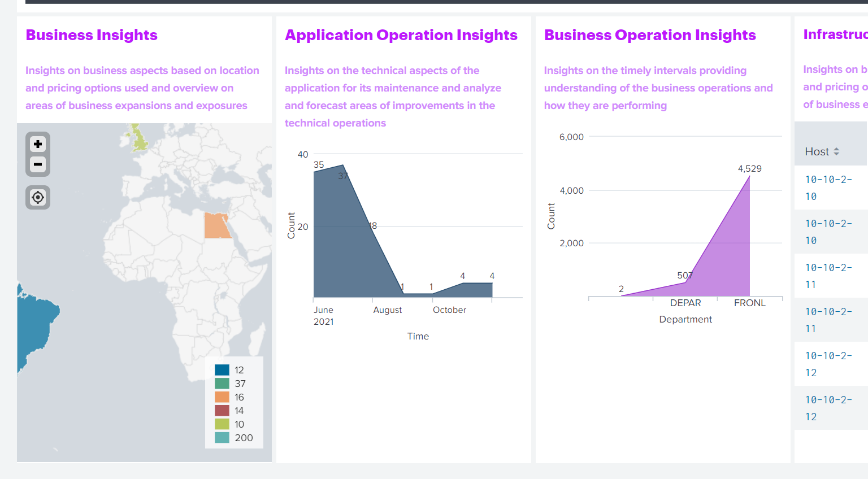Image resolution: width=868 pixels, height=479 pixels.
Task: Click the orange legend swatch for 16
Action: tap(223, 397)
